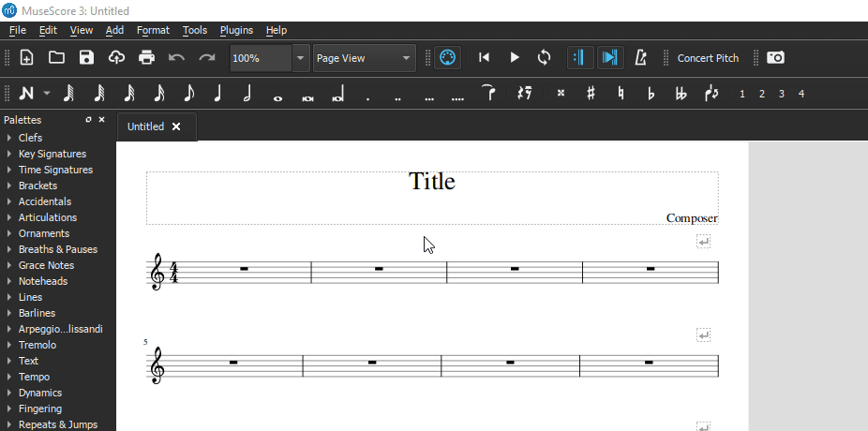The image size is (868, 431).
Task: Open the Page View mode dropdown
Action: coord(365,58)
